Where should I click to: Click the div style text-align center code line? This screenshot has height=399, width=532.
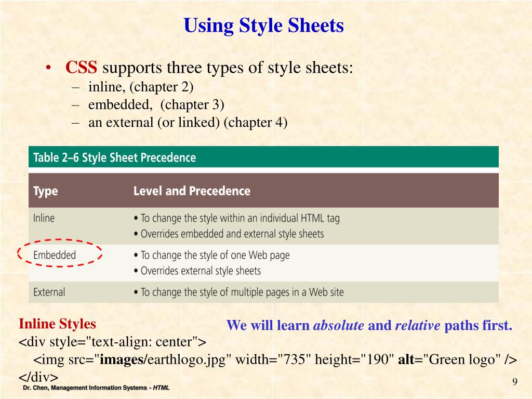pyautogui.click(x=113, y=342)
